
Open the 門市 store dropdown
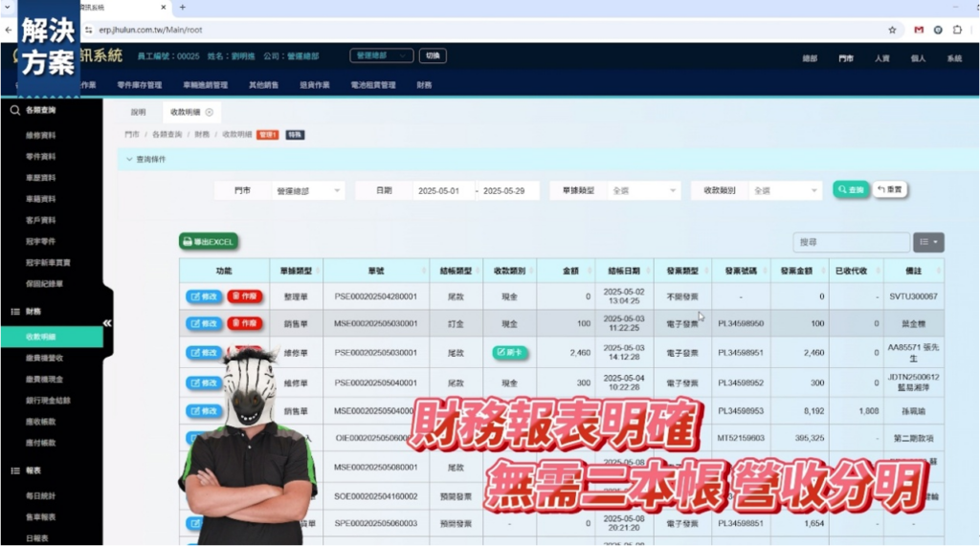point(308,191)
